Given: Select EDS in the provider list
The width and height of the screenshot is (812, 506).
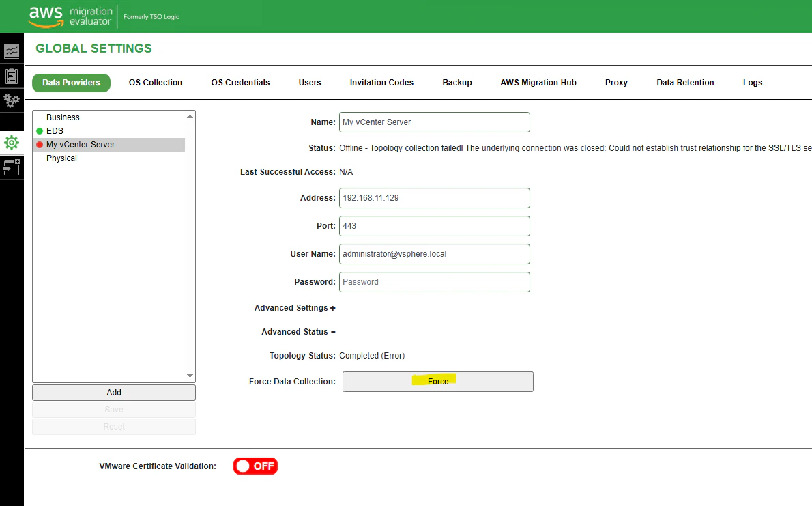Looking at the screenshot, I should pyautogui.click(x=108, y=131).
